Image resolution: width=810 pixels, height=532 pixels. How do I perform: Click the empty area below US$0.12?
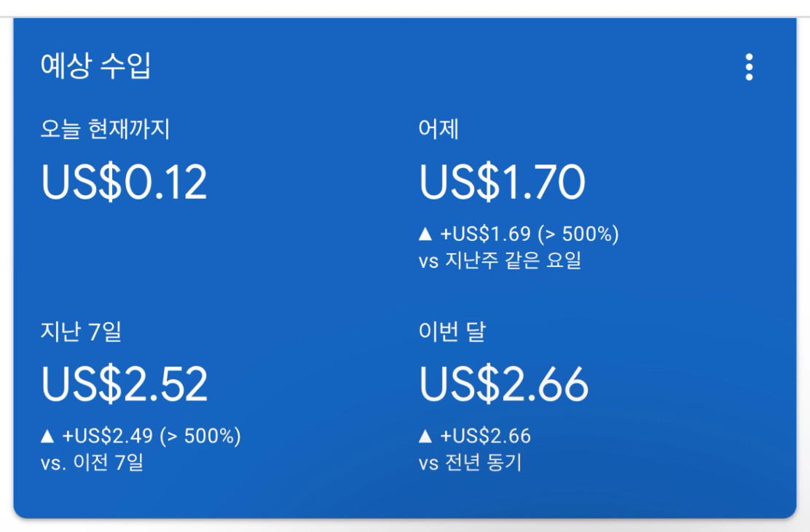(124, 247)
